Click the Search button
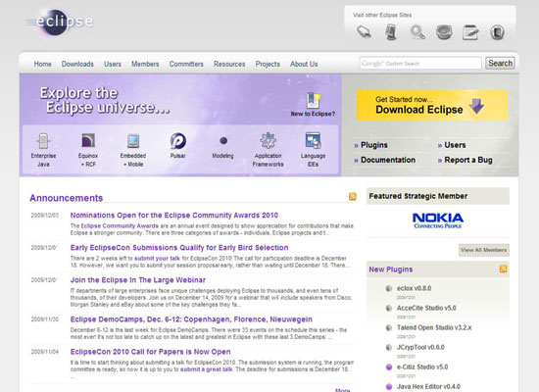539x392 pixels. coord(500,64)
